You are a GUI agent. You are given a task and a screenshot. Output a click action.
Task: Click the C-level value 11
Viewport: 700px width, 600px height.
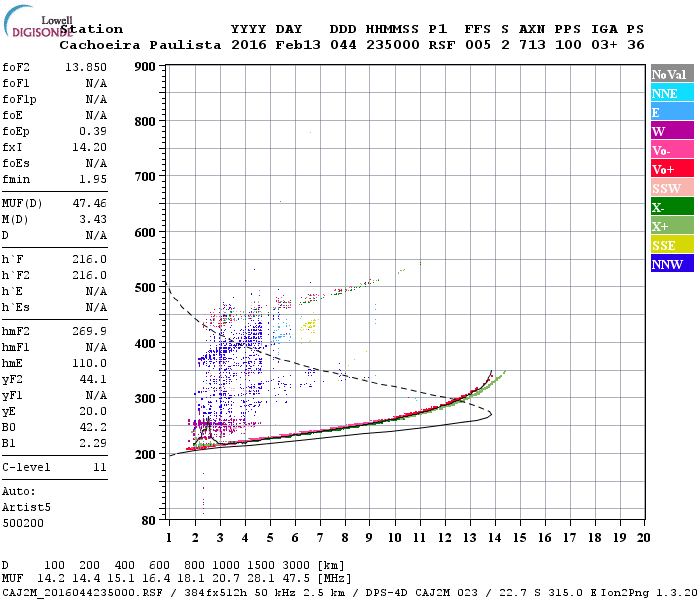click(x=100, y=467)
